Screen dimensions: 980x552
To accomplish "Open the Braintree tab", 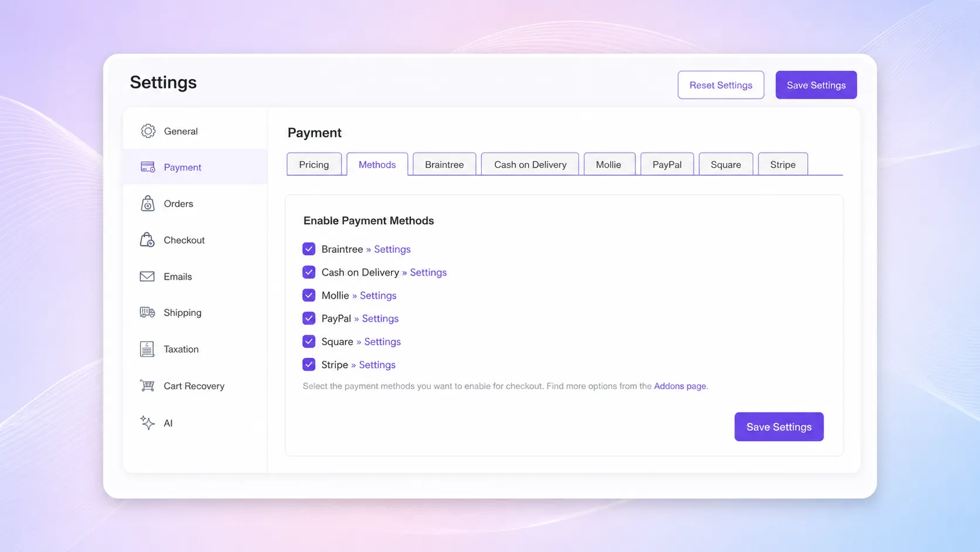I will coord(444,164).
